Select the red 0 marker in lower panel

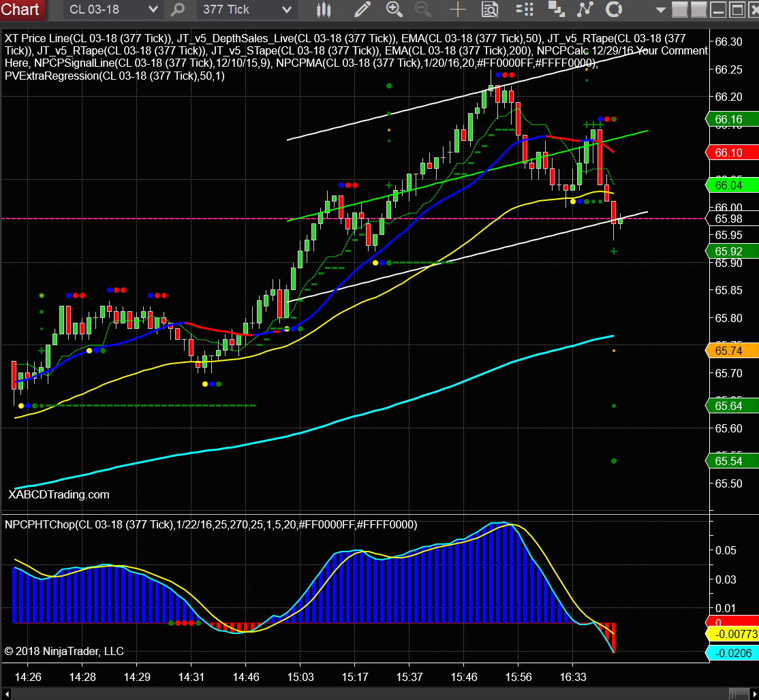(732, 622)
